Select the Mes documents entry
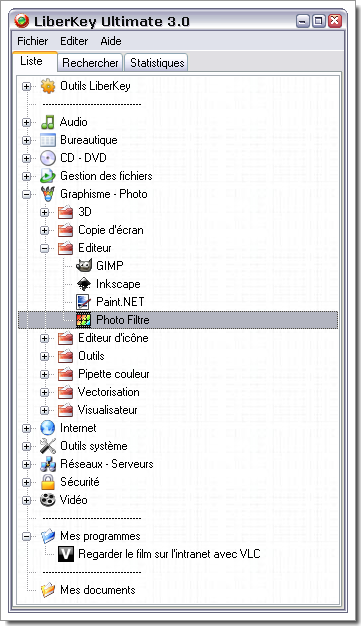 (97, 590)
